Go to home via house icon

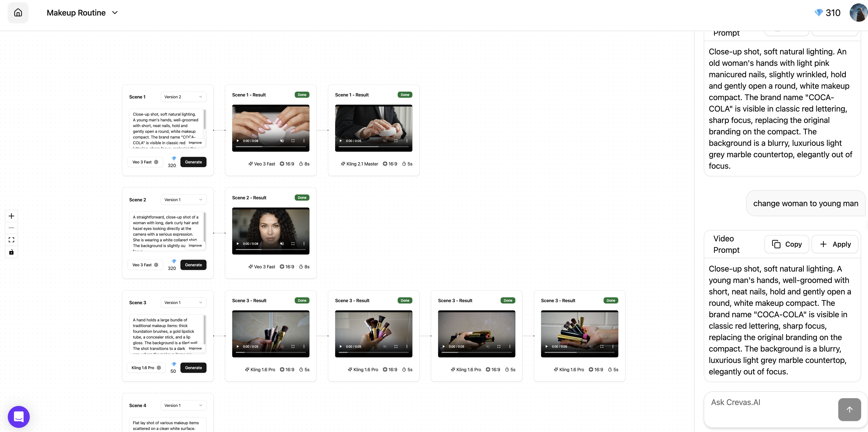pos(18,13)
